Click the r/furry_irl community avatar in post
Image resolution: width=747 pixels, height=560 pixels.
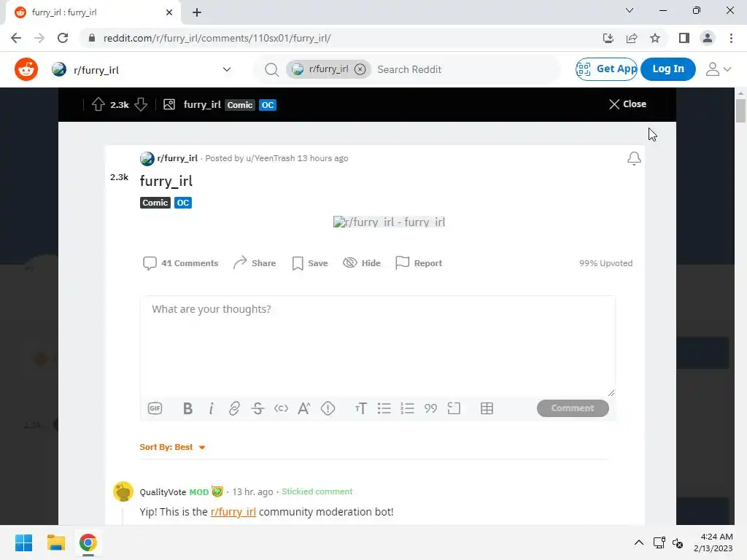(x=147, y=158)
